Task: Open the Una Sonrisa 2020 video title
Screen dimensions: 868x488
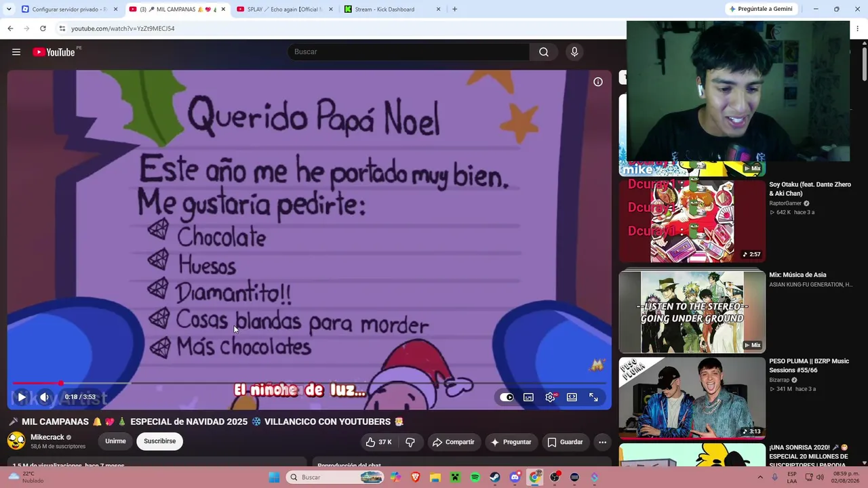Action: (808, 457)
